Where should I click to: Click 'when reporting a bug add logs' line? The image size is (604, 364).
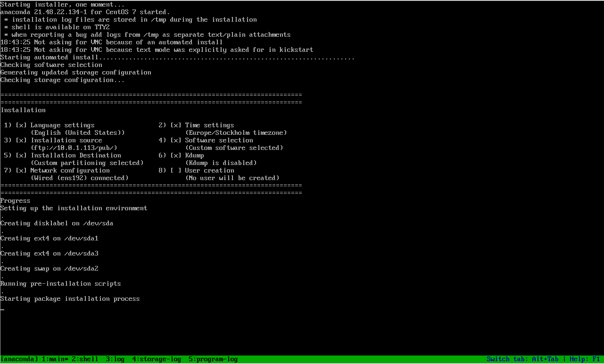[147, 35]
